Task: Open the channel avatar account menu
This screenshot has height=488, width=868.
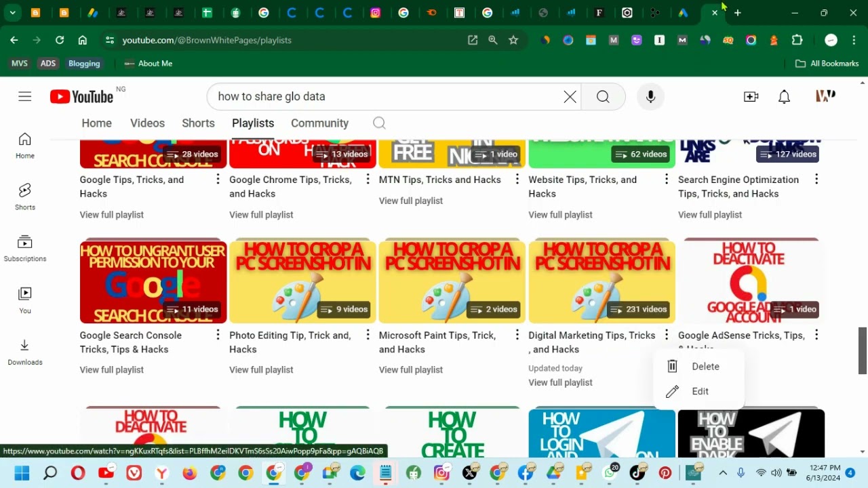Action: (x=825, y=96)
